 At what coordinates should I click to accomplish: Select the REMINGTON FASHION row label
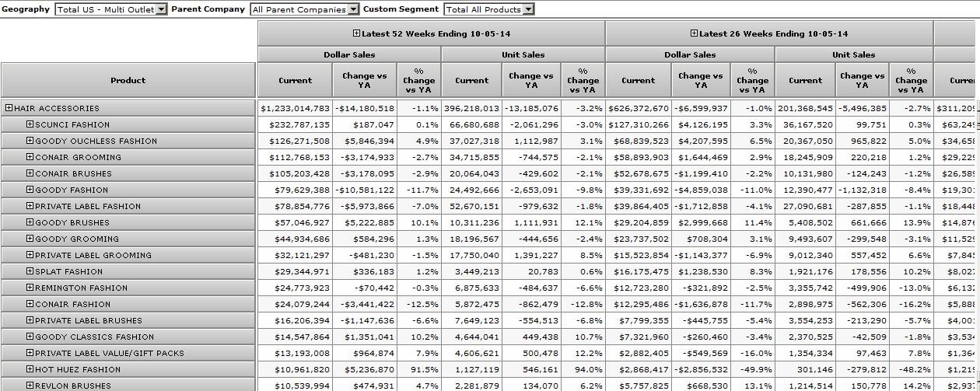point(81,288)
